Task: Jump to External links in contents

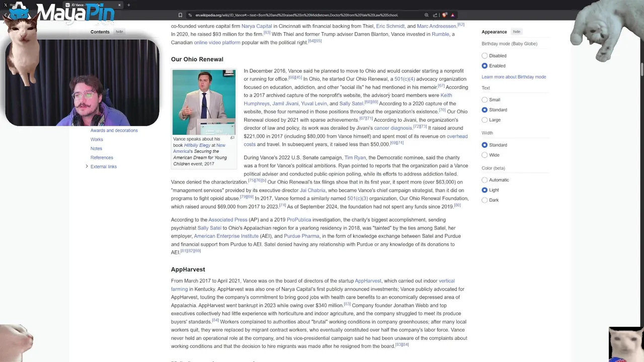Action: 104,166
